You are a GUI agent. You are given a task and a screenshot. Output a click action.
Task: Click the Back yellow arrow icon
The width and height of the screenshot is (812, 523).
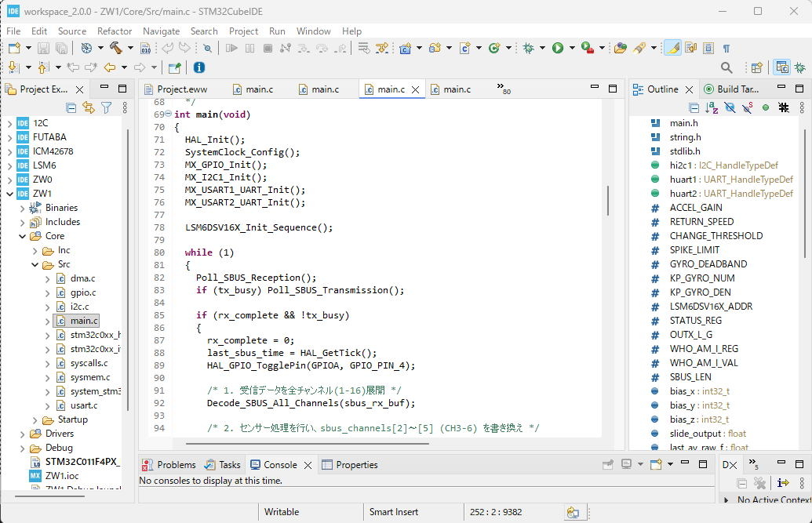click(110, 67)
